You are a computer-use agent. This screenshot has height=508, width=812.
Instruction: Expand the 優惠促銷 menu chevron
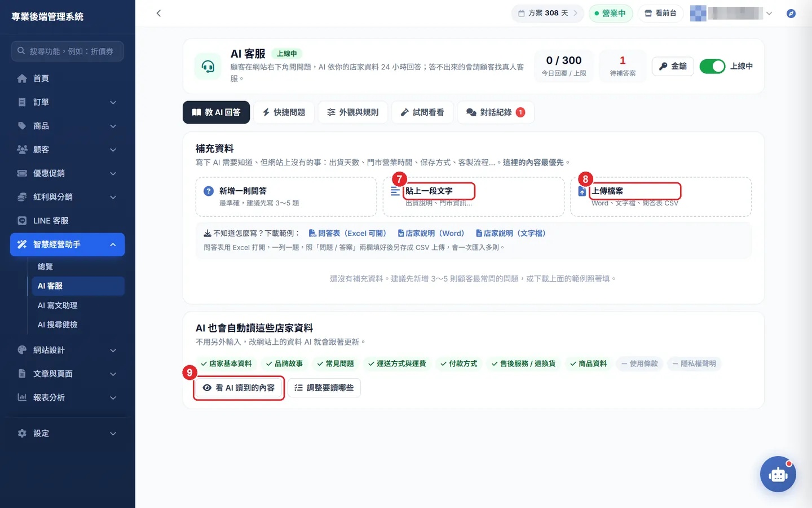tap(113, 173)
